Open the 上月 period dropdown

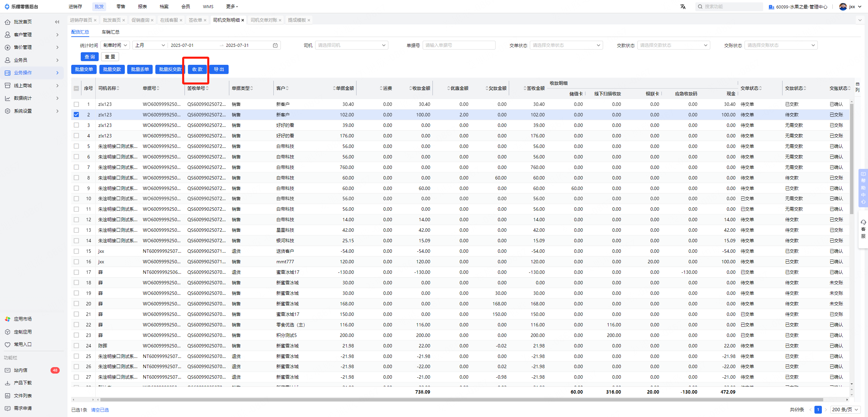[x=150, y=45]
